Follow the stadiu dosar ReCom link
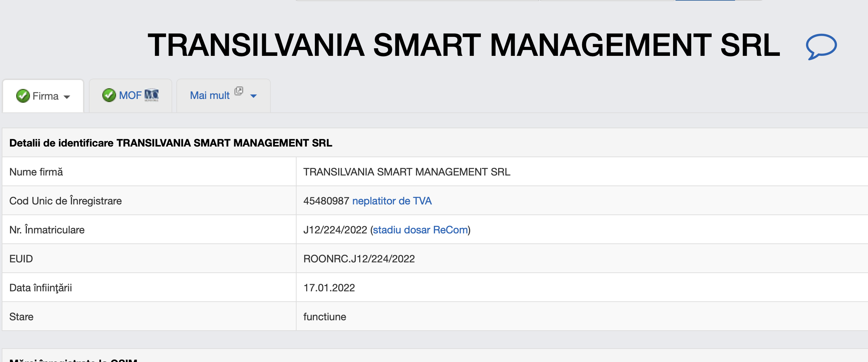868x362 pixels. [420, 230]
